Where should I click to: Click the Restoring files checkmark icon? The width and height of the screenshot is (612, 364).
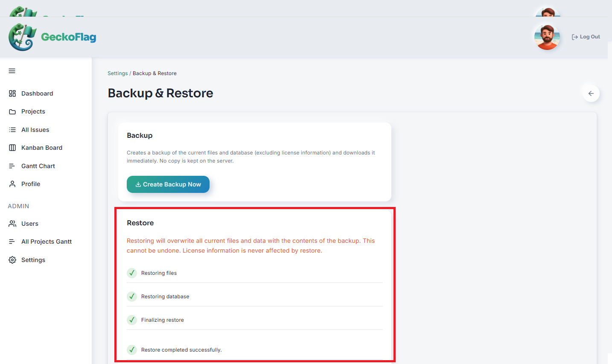click(x=132, y=273)
